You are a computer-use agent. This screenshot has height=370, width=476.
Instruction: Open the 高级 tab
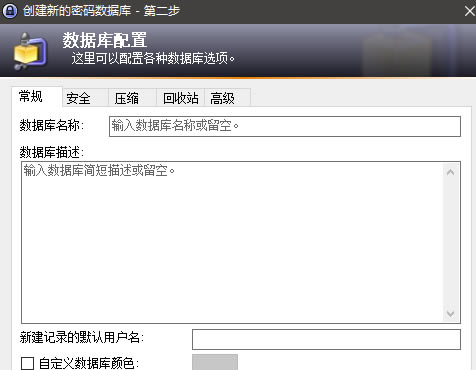pyautogui.click(x=227, y=98)
